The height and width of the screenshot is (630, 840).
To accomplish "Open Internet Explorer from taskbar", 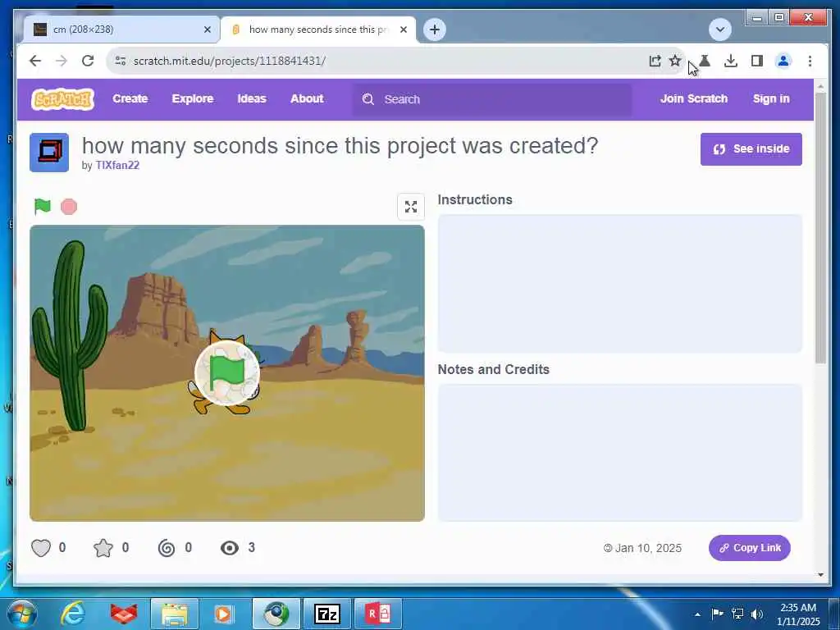I will [x=72, y=614].
